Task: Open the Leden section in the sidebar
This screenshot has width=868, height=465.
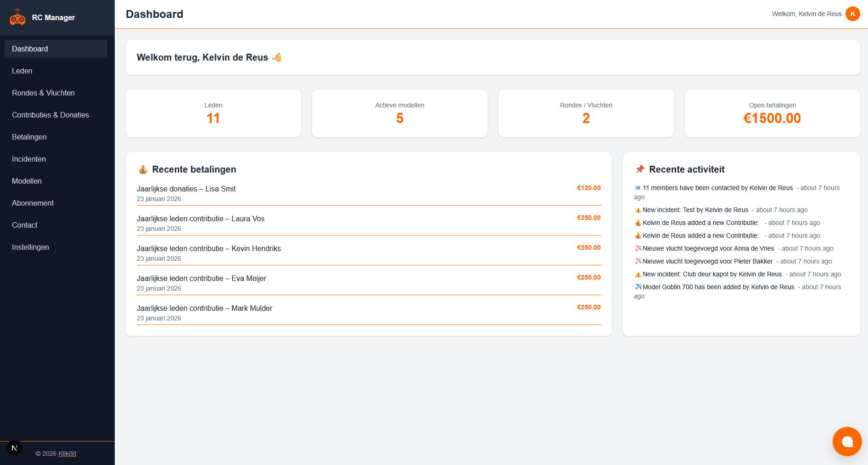Action: pyautogui.click(x=22, y=71)
